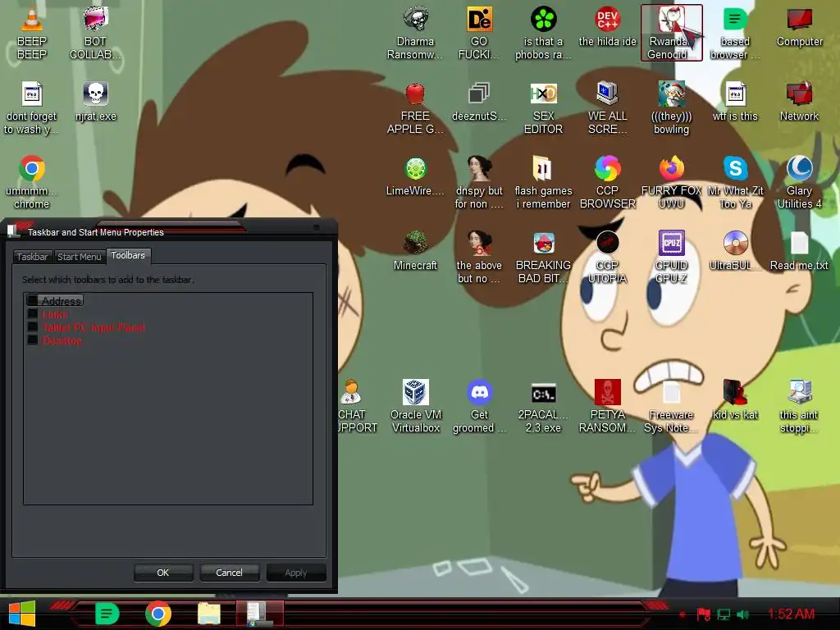Click Cancel in Taskbar Properties dialog
Screen dimensions: 840x630
pyautogui.click(x=230, y=573)
